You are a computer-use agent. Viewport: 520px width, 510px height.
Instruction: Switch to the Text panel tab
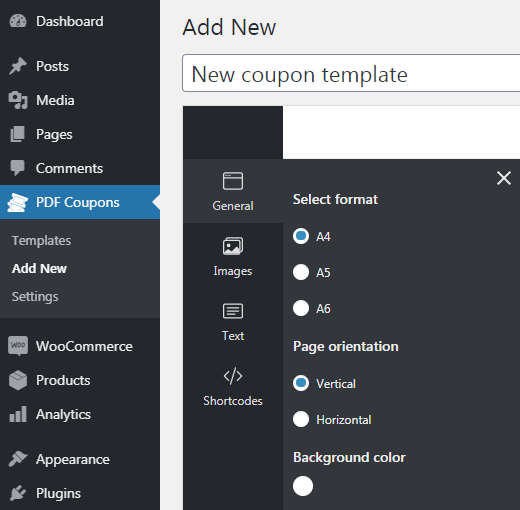pos(233,322)
